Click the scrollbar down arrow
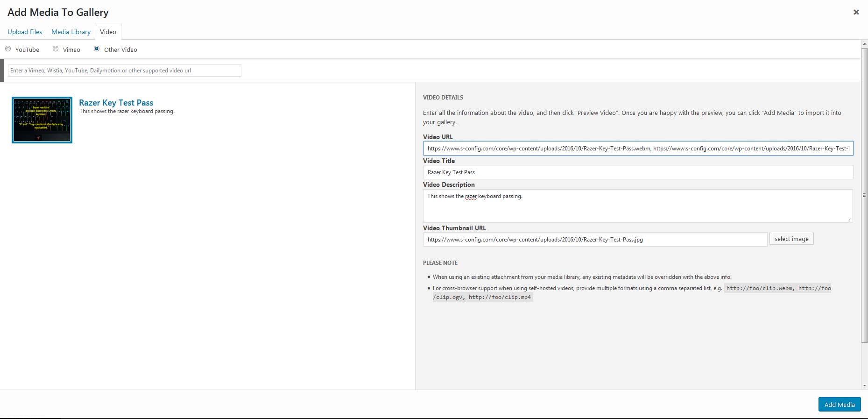The height and width of the screenshot is (419, 868). 864,386
